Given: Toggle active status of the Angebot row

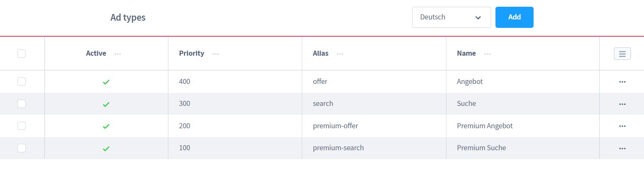Looking at the screenshot, I should (106, 82).
